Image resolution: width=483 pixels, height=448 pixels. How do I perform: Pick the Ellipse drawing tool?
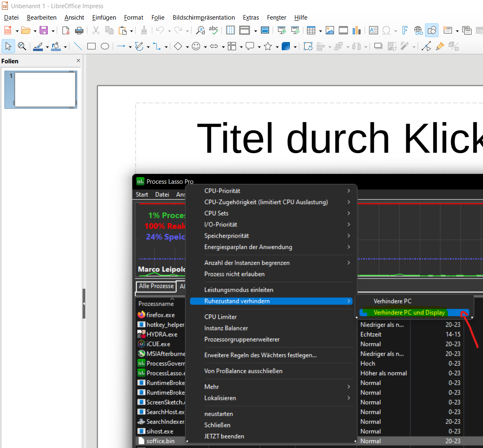tap(105, 46)
